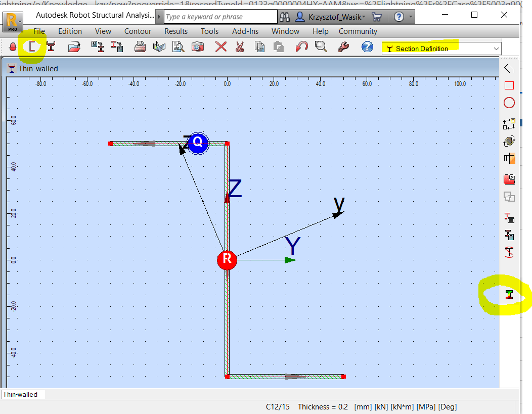The height and width of the screenshot is (414, 532).
Task: Delete selection with the red X
Action: (220, 47)
